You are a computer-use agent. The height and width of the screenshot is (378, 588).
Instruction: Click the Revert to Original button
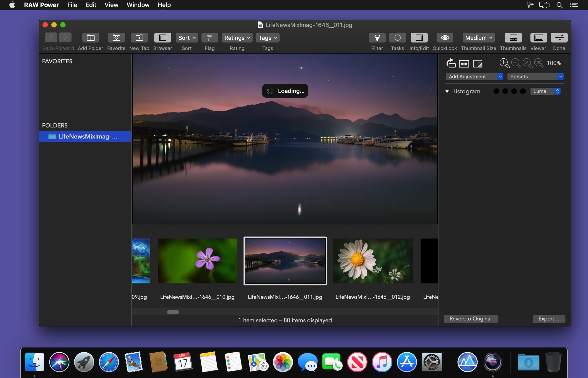(470, 319)
